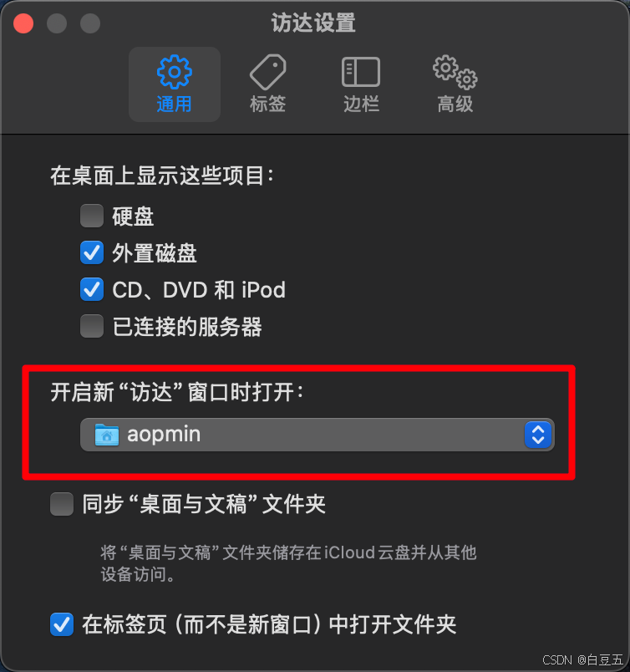Open the 高级 double-gear icon
The image size is (630, 672).
pos(455,72)
